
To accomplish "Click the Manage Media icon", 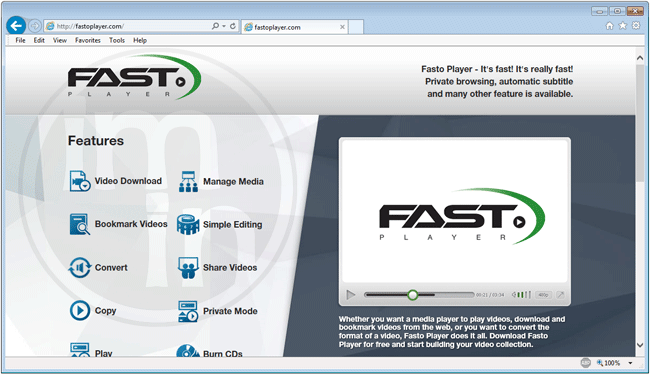I will click(188, 181).
